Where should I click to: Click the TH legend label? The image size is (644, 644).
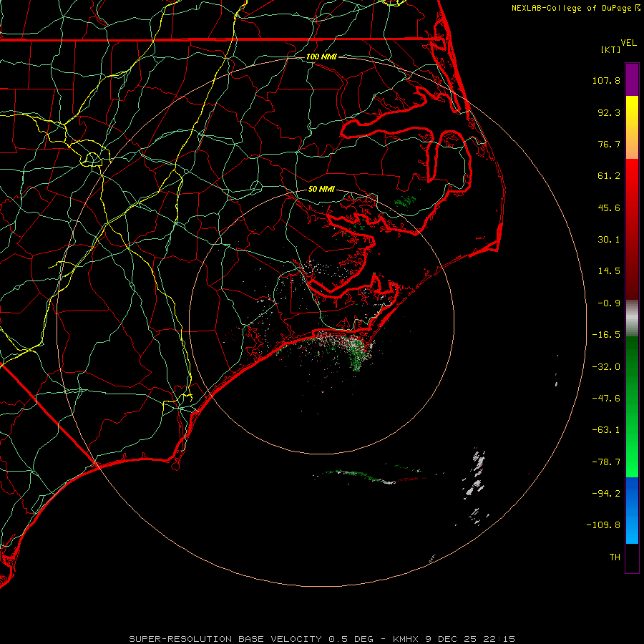tap(615, 557)
